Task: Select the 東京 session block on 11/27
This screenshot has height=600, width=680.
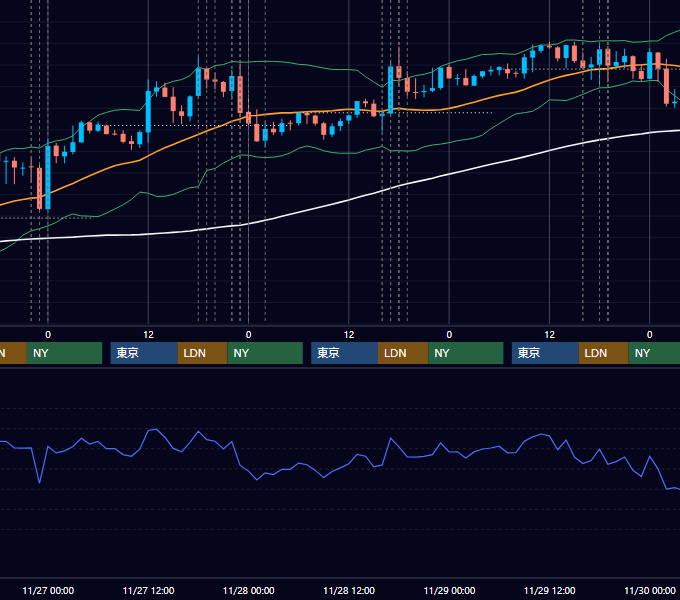Action: pos(144,353)
